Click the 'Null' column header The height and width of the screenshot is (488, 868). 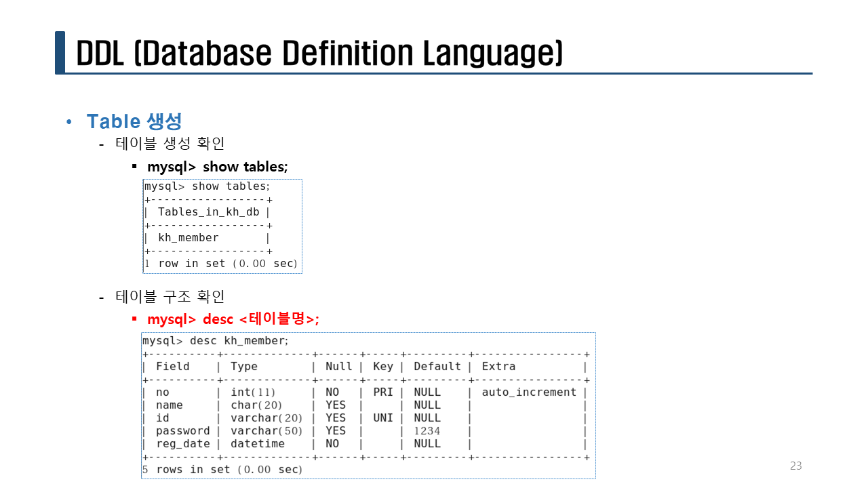[339, 367]
